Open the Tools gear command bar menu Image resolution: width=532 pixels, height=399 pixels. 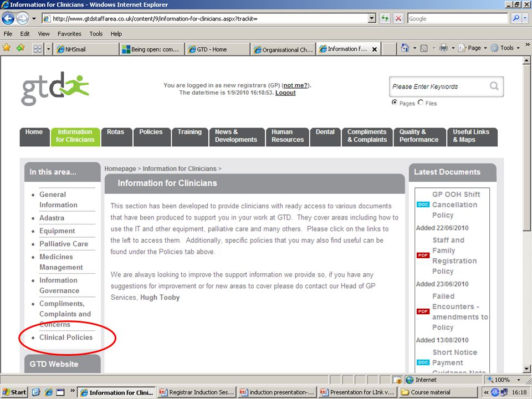pyautogui.click(x=505, y=48)
